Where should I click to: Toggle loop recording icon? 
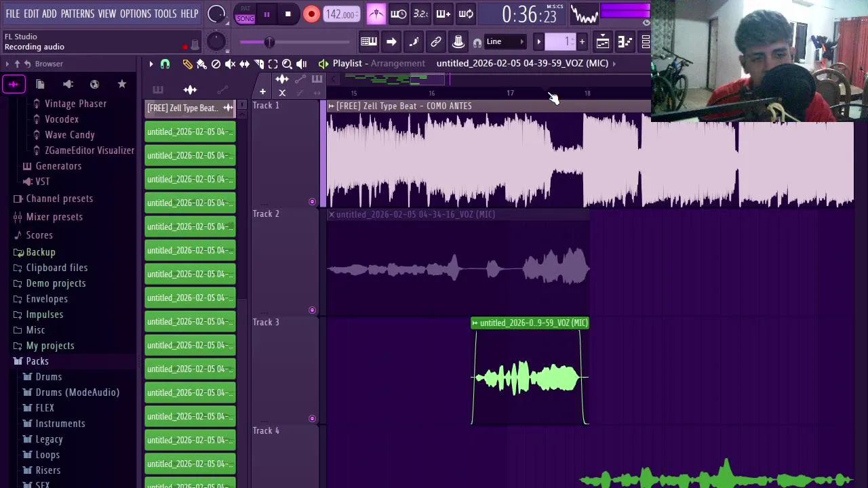[x=466, y=14]
